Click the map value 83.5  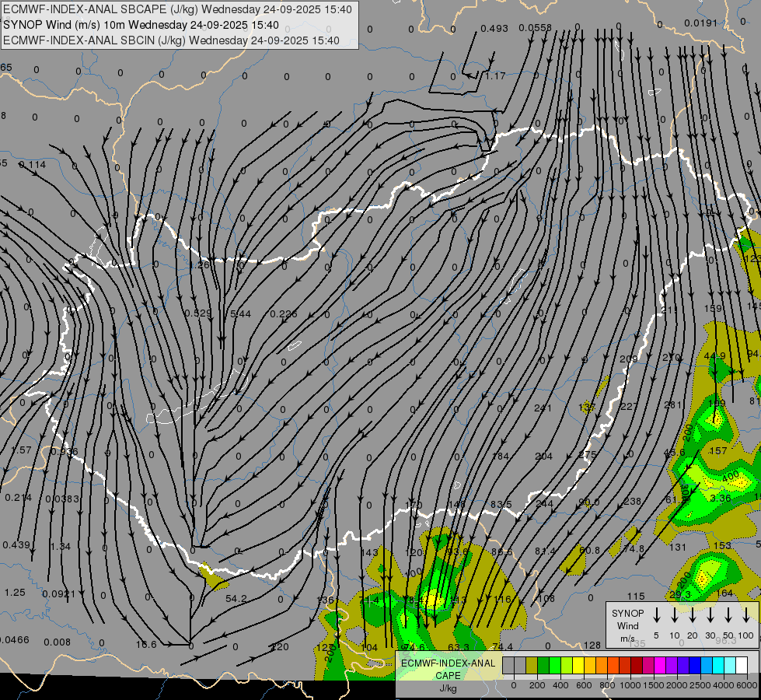(x=501, y=505)
